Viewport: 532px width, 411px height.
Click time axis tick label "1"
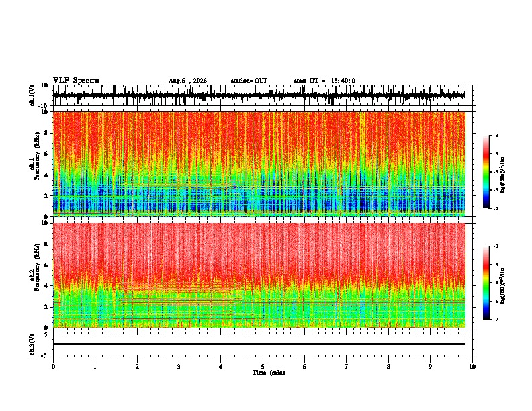point(95,367)
